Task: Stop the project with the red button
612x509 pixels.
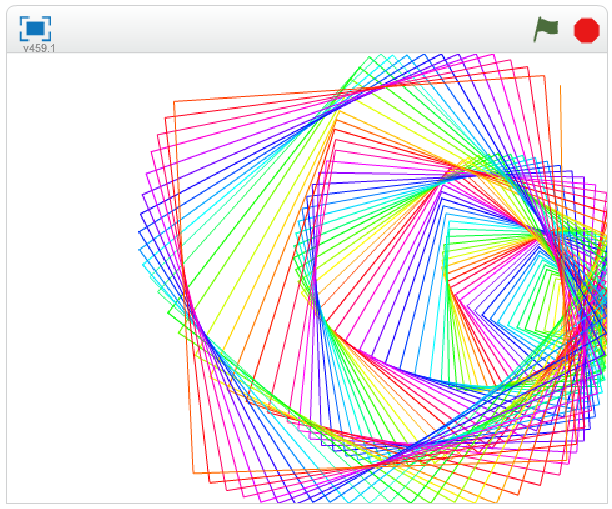Action: [x=586, y=30]
